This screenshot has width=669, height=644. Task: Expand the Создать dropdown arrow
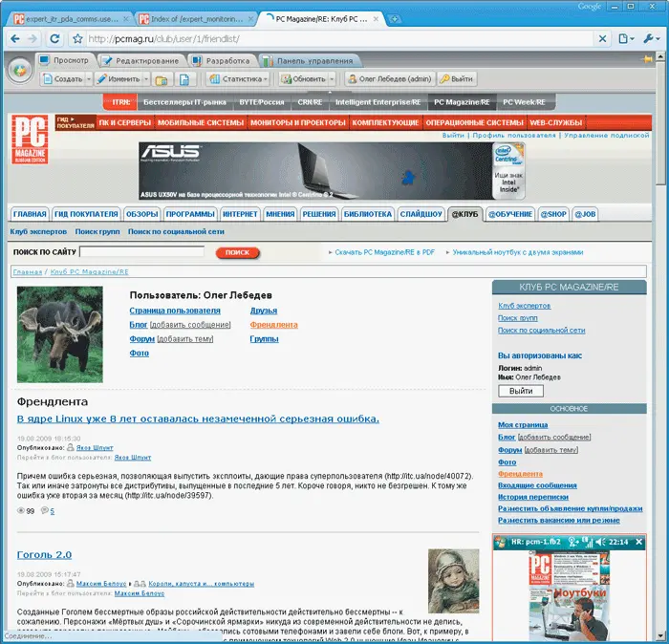(x=89, y=79)
